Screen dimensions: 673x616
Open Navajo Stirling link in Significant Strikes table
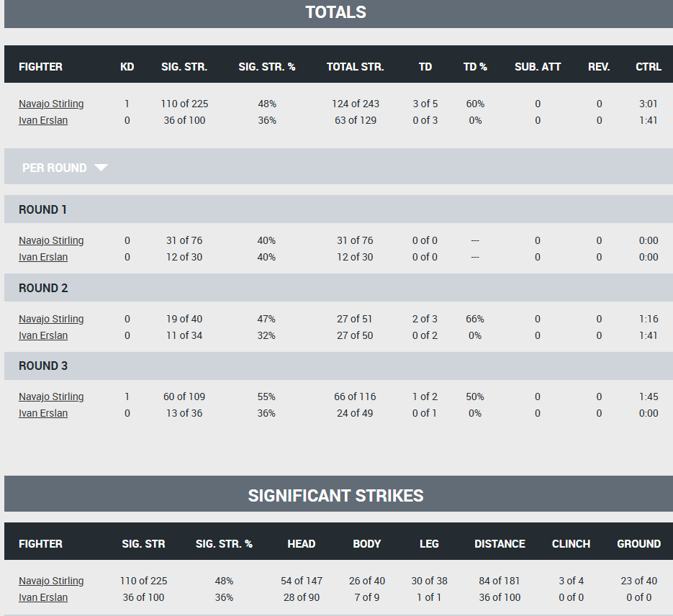[51, 581]
